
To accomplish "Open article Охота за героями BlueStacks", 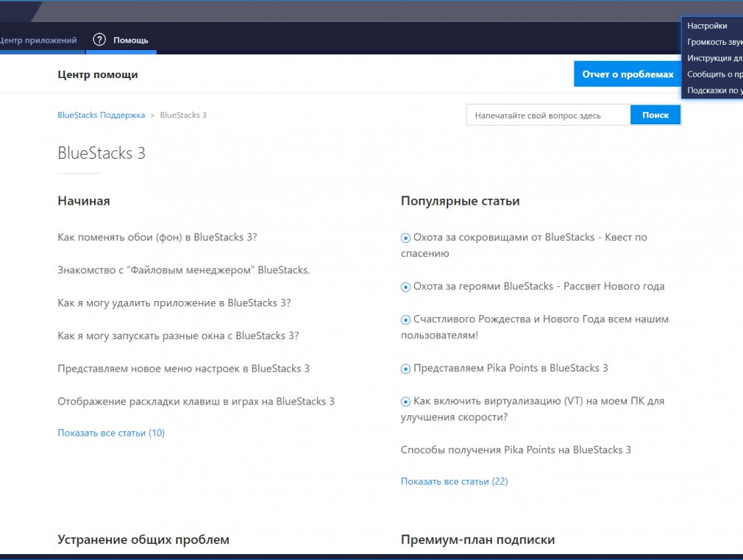I will click(x=538, y=286).
